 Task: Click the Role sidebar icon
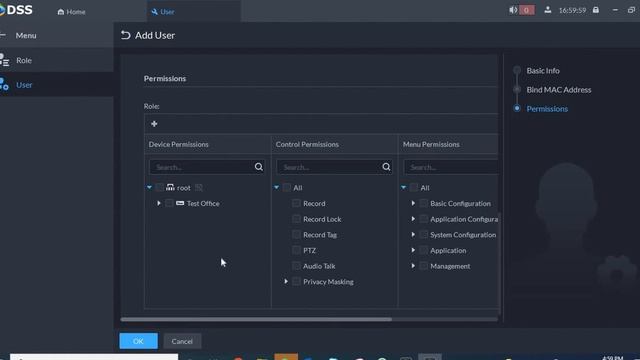click(4, 60)
